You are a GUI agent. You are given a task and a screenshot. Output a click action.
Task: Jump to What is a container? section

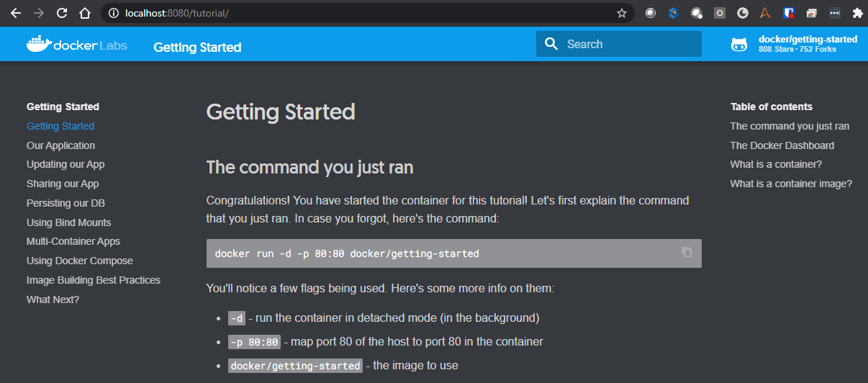[776, 164]
